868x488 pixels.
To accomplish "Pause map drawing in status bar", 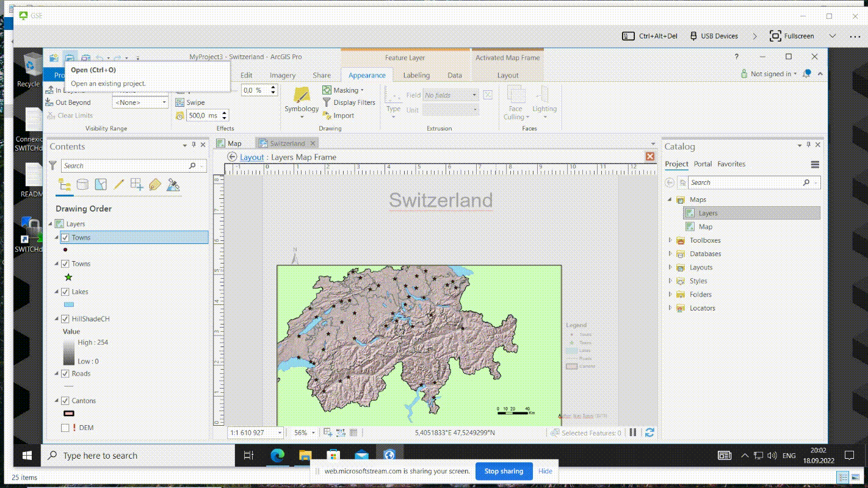I will (x=633, y=432).
